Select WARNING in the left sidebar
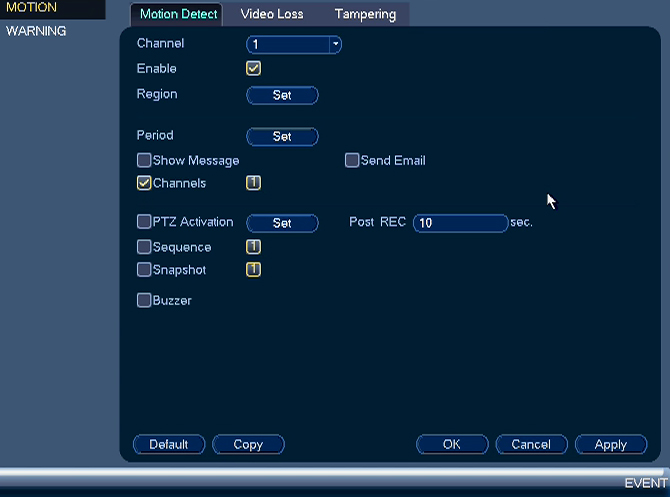The width and height of the screenshot is (670, 497). pos(36,31)
